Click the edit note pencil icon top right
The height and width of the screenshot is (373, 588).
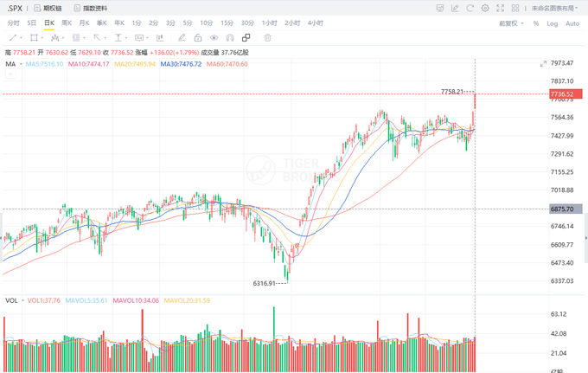point(455,8)
